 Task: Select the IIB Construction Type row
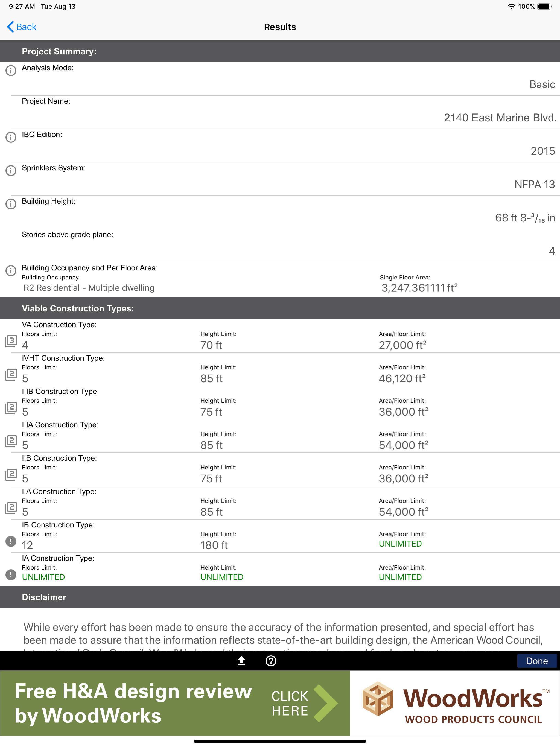pos(280,469)
